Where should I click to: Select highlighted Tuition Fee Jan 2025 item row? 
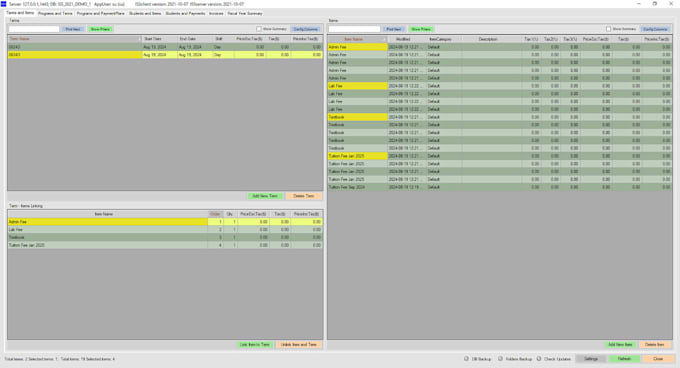coord(500,156)
